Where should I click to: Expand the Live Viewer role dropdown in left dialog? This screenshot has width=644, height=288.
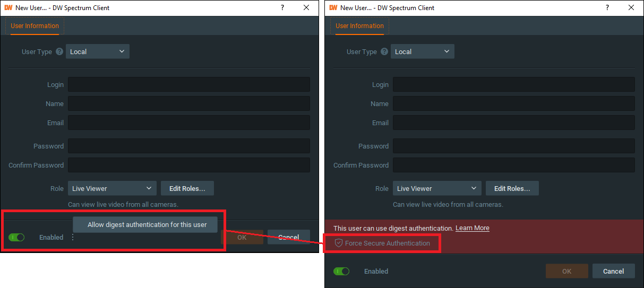coord(112,188)
